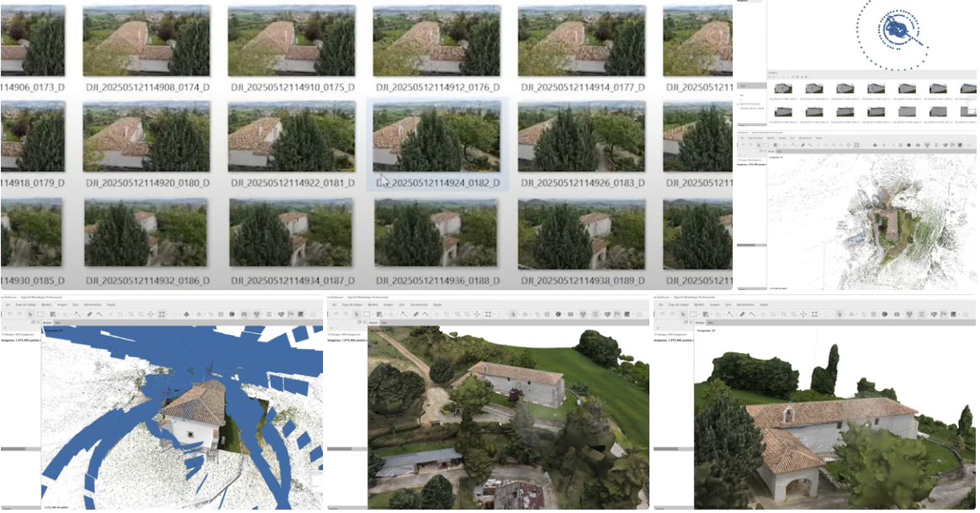Toggle the Show Cameras button
The height and width of the screenshot is (513, 980).
click(243, 314)
